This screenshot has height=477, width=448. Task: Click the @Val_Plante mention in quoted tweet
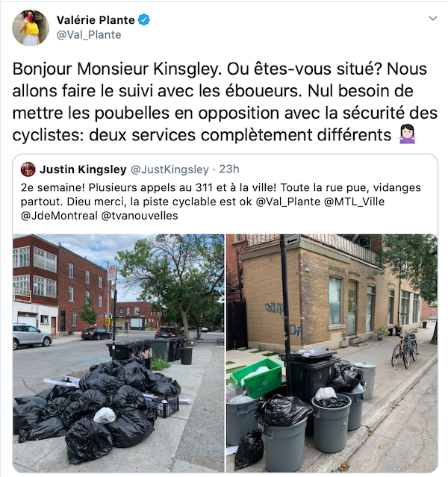click(x=288, y=202)
